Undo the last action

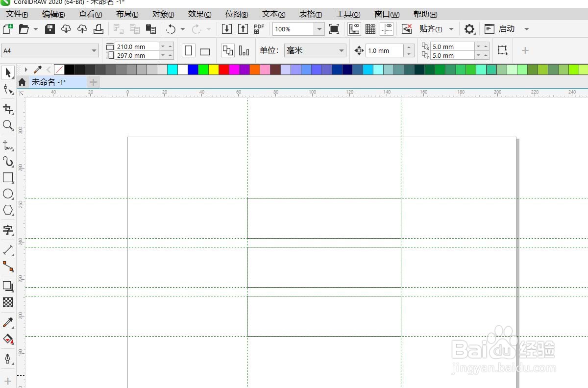click(171, 29)
